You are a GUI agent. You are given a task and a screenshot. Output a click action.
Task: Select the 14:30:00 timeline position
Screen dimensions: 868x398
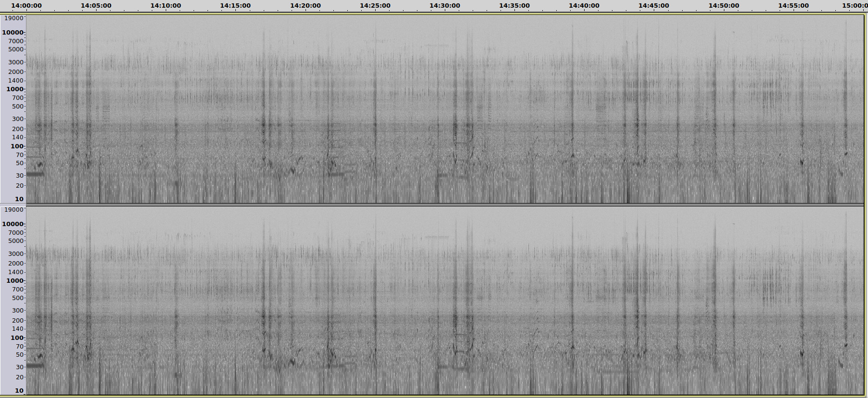pyautogui.click(x=445, y=6)
